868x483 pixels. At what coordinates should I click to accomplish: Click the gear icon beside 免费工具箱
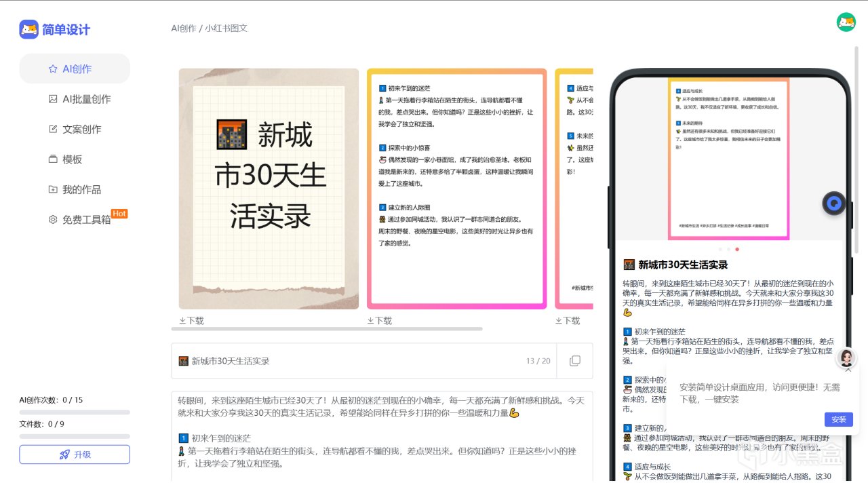coord(53,220)
